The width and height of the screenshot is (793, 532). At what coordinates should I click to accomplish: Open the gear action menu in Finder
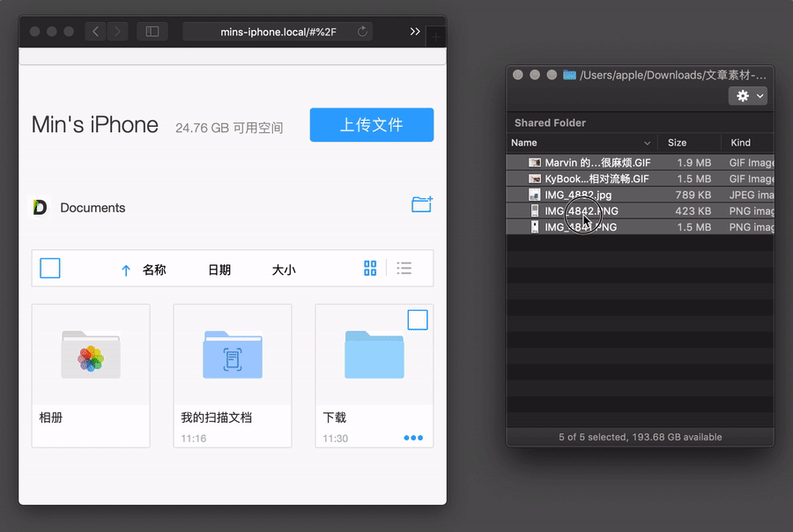(x=747, y=96)
